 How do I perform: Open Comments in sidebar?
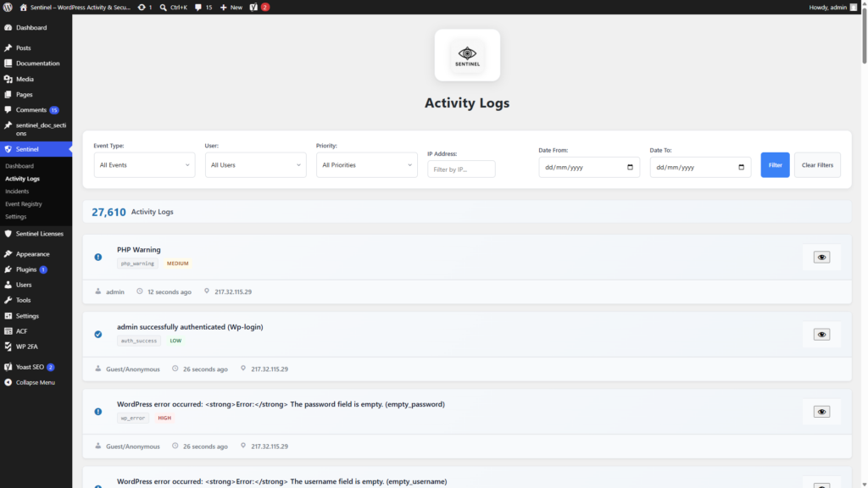[31, 110]
